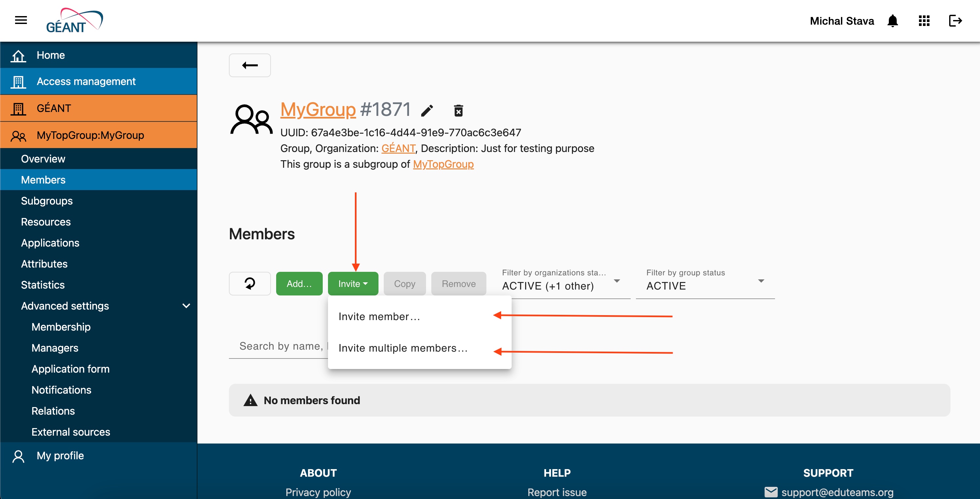Open the Privacy policy link
The width and height of the screenshot is (980, 499).
coord(318,492)
